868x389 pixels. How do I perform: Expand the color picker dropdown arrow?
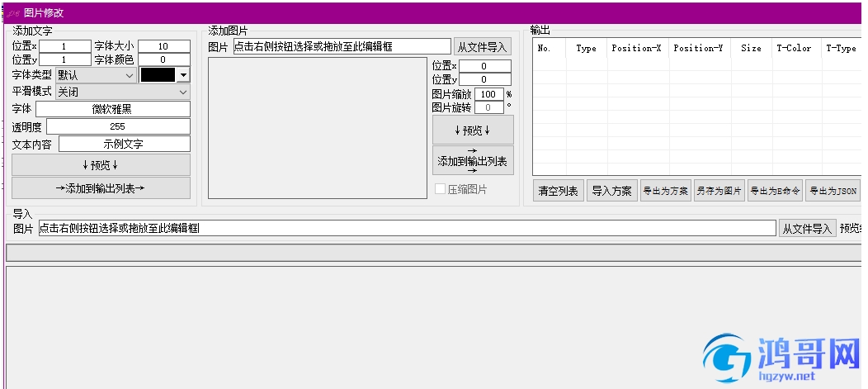pyautogui.click(x=183, y=75)
